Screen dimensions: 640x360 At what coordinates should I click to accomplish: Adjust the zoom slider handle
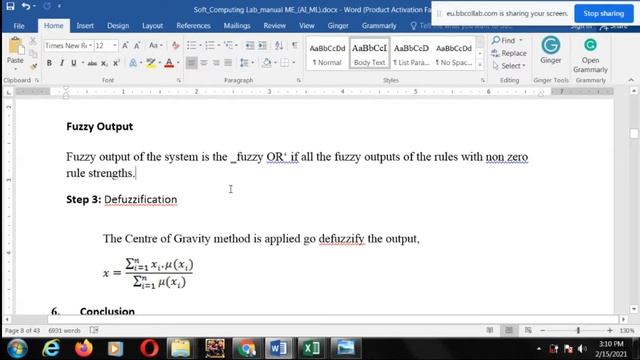coord(578,330)
